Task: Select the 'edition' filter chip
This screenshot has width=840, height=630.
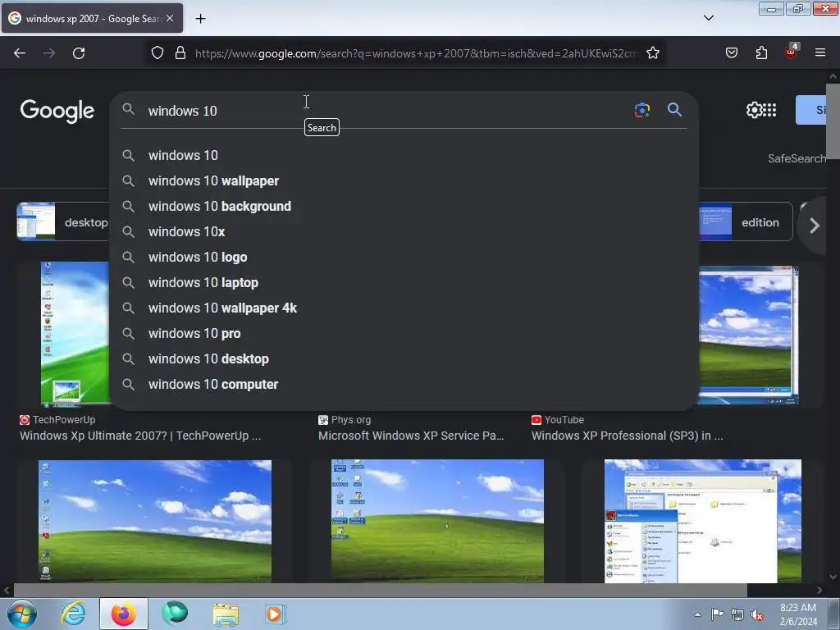Action: (x=746, y=221)
